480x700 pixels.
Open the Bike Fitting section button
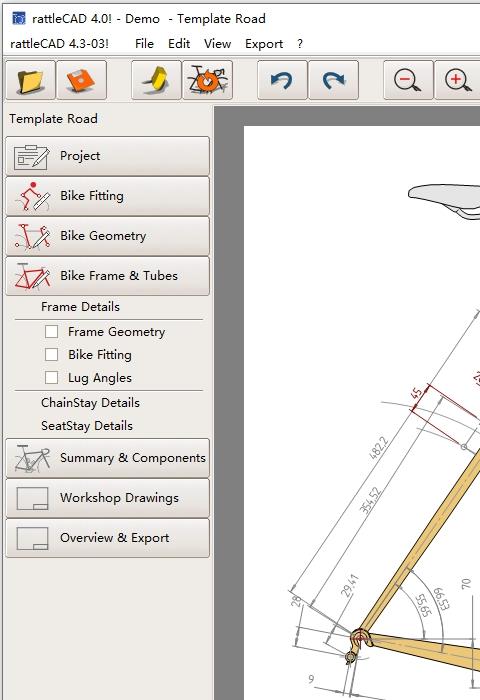coord(108,196)
